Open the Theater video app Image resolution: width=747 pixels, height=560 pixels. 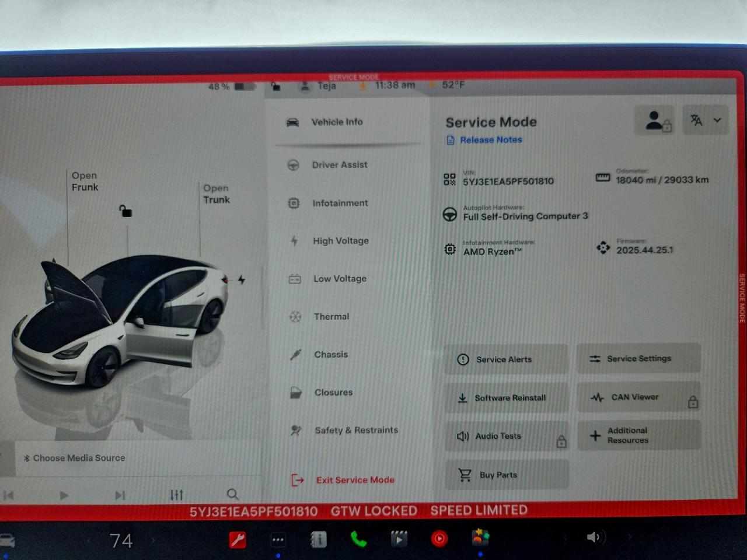(x=399, y=538)
